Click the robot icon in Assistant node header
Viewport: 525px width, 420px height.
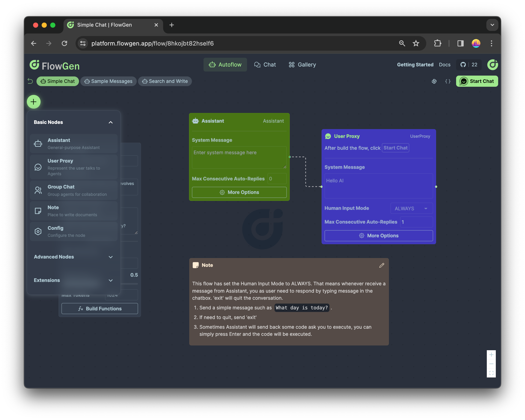point(196,121)
